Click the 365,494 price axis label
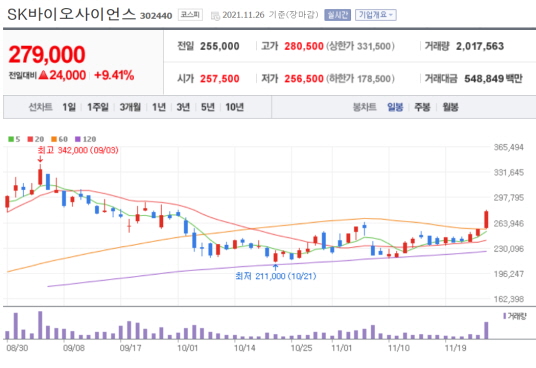The width and height of the screenshot is (536, 368). (x=509, y=147)
